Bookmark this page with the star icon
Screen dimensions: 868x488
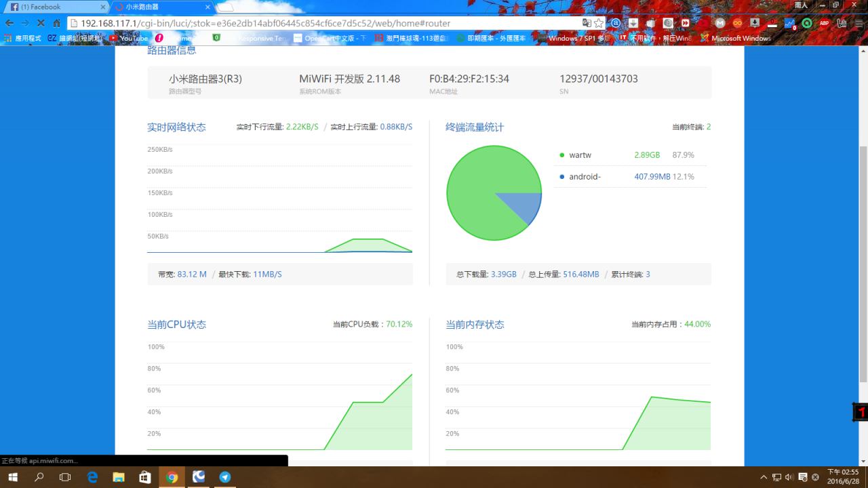pyautogui.click(x=599, y=23)
